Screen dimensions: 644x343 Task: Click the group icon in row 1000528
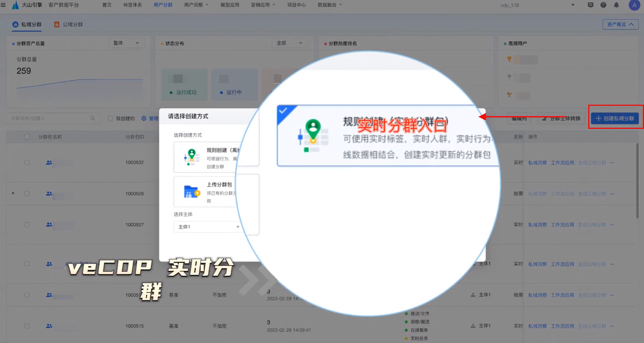(49, 194)
